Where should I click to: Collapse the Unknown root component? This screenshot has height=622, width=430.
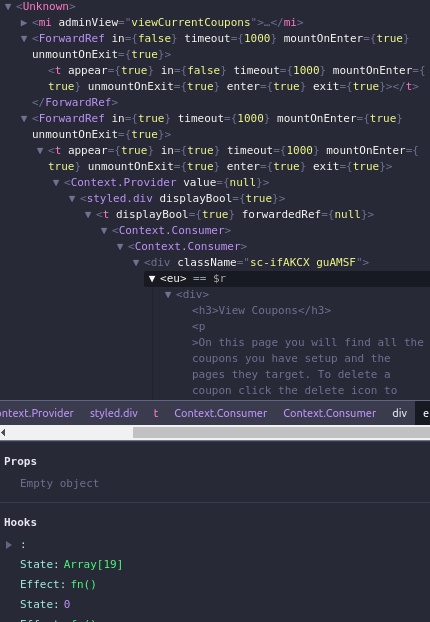8,6
